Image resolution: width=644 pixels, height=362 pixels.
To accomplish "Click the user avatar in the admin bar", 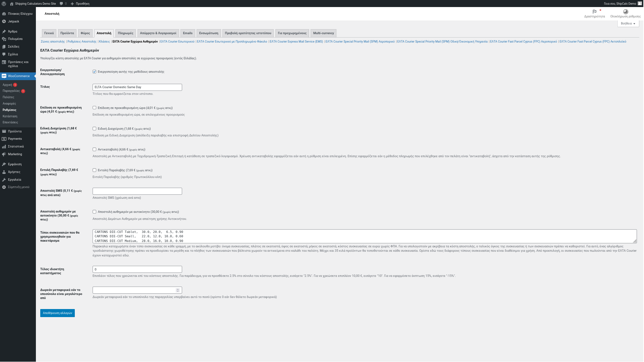I will 640,4.
